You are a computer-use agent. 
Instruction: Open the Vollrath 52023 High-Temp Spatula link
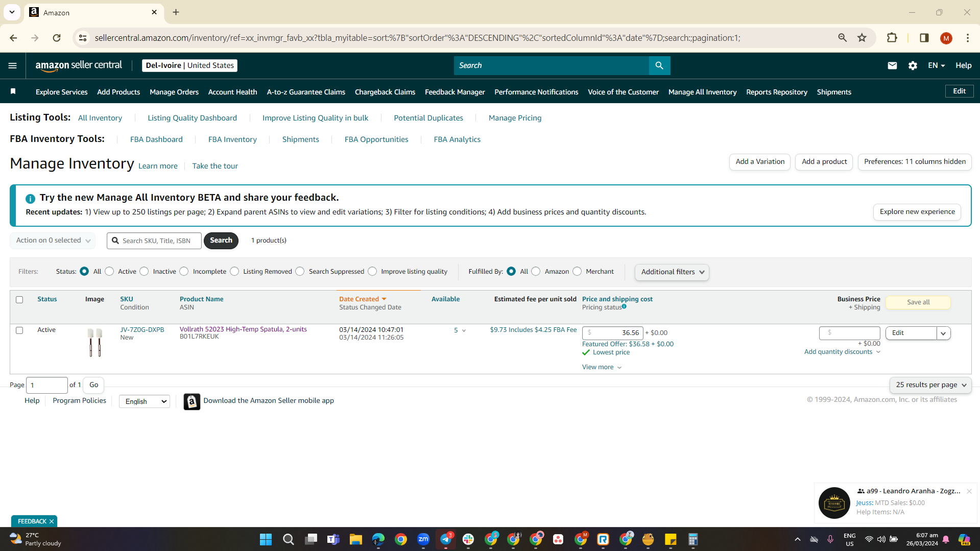tap(243, 329)
